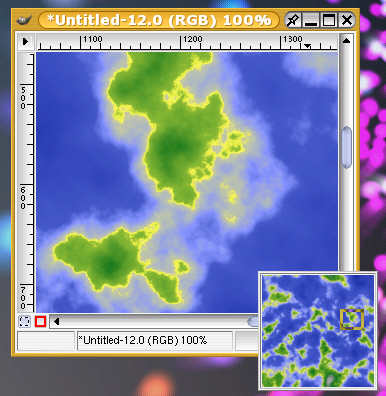Click the vertical scrollbar up arrow
The width and height of the screenshot is (386, 396).
(x=346, y=41)
